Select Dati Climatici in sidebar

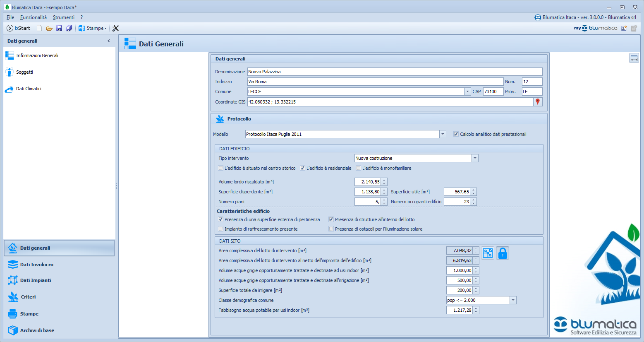(x=29, y=89)
